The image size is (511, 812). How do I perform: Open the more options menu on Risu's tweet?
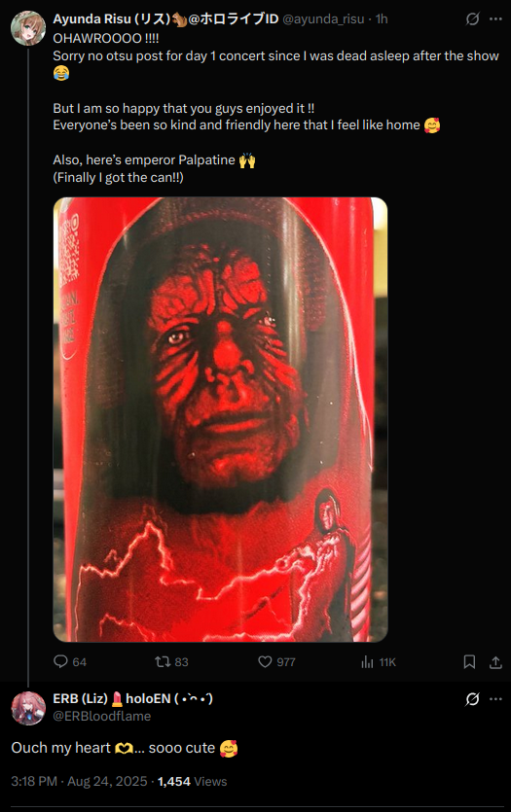(x=496, y=19)
